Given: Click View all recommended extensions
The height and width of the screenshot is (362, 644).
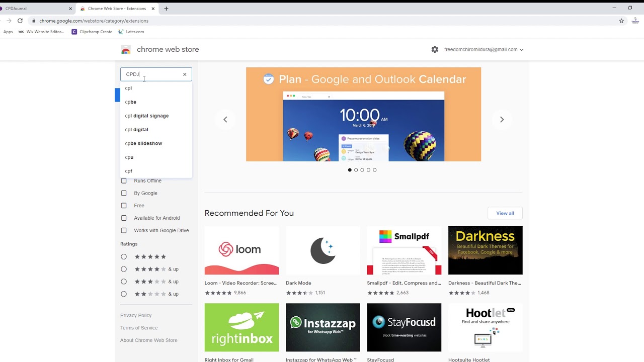Looking at the screenshot, I should click(505, 213).
